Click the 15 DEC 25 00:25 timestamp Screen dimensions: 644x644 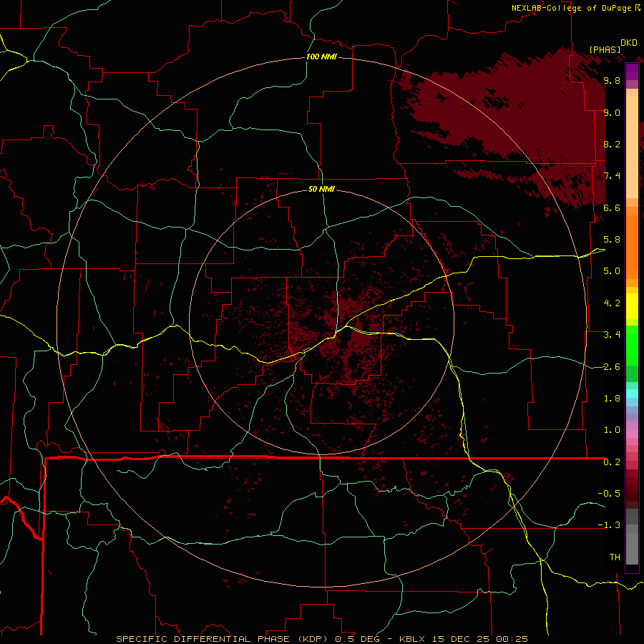tap(479, 639)
